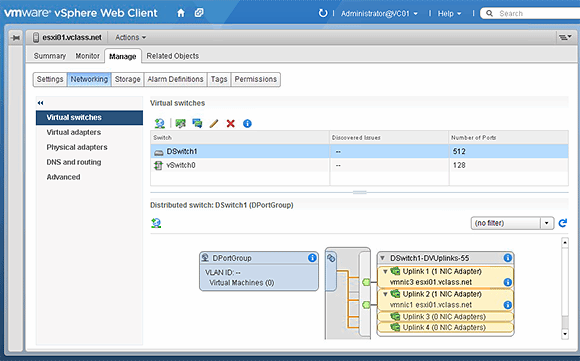Switch to the Monitor tab
Image resolution: width=580 pixels, height=361 pixels.
(88, 56)
